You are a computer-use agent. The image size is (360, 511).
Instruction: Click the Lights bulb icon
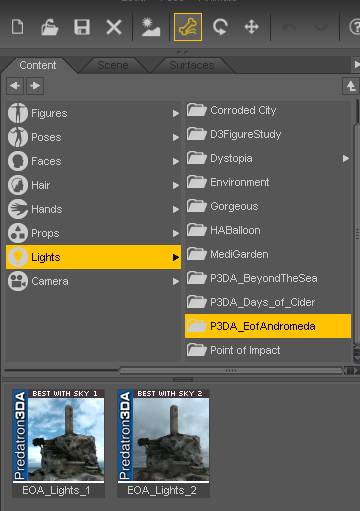coord(18,257)
